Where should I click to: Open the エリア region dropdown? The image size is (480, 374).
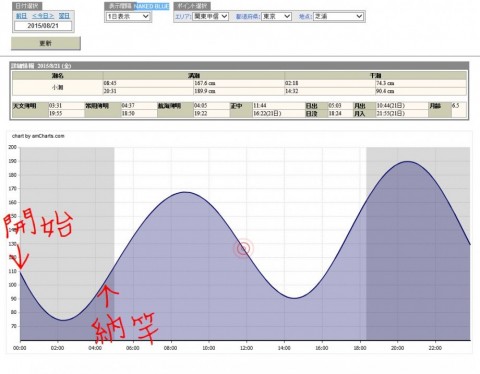(211, 16)
